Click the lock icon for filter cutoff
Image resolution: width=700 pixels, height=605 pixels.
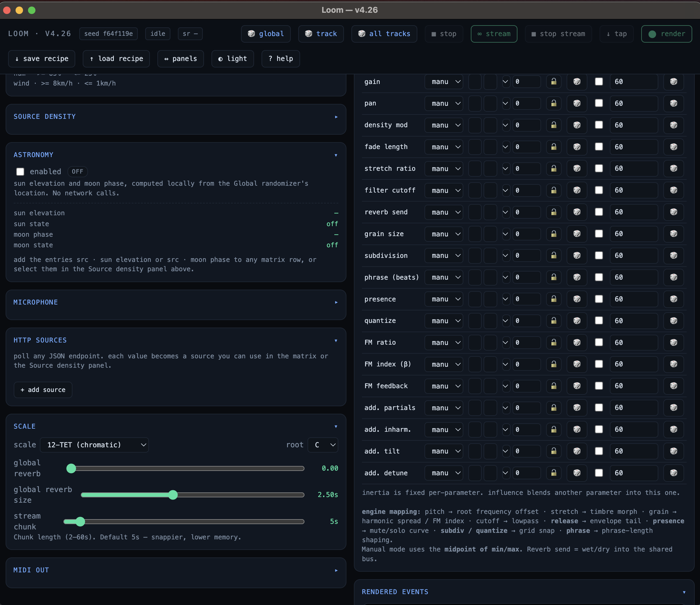point(554,190)
